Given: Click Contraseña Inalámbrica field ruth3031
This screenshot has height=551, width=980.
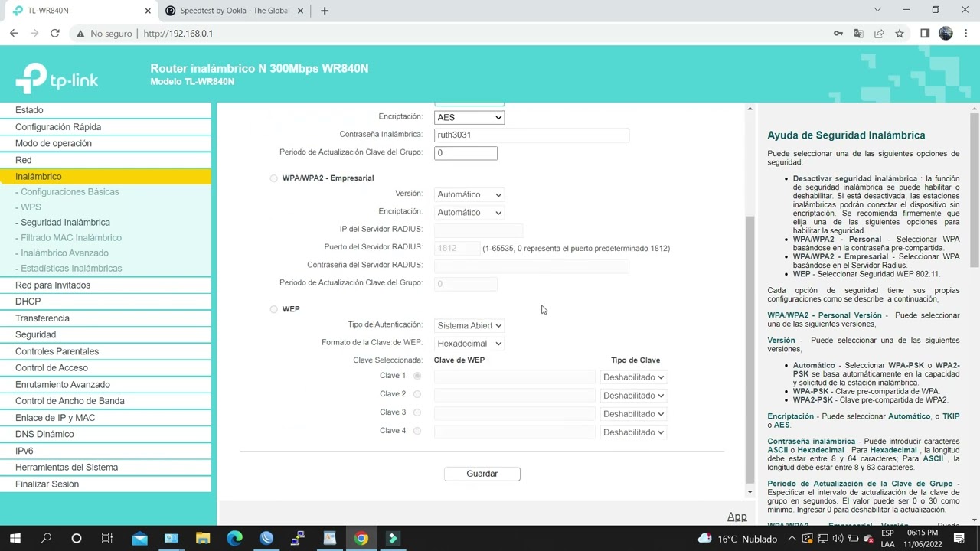Looking at the screenshot, I should [531, 135].
